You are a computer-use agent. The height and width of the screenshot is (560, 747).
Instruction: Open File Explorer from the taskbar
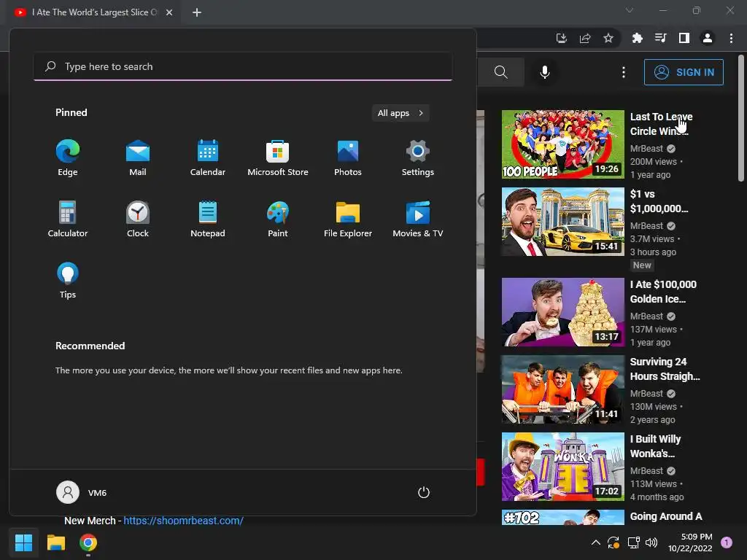click(x=55, y=542)
